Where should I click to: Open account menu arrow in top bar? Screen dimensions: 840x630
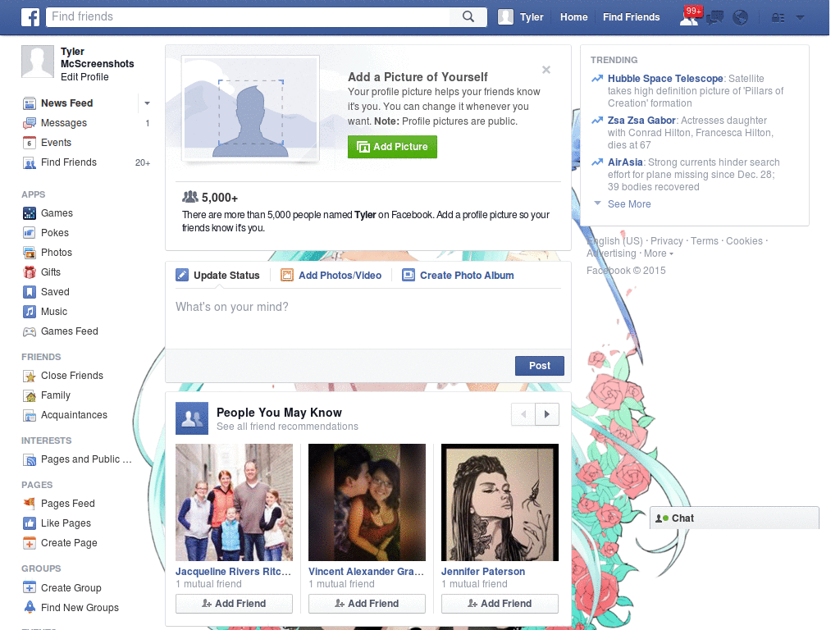(x=801, y=18)
